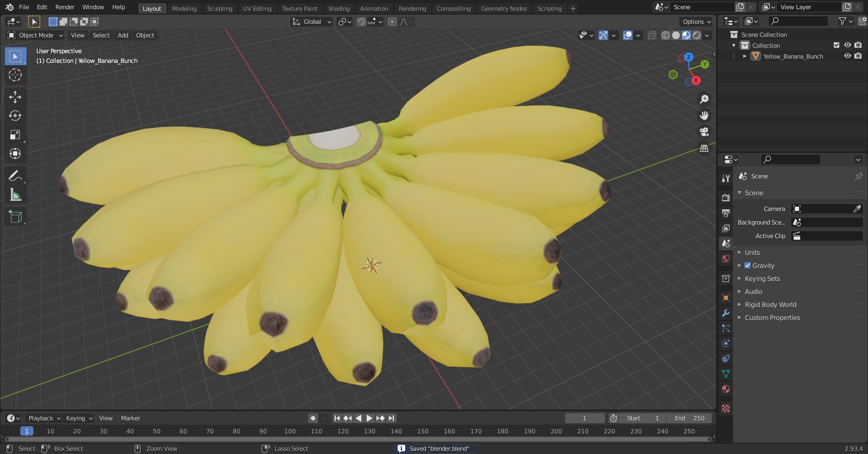This screenshot has height=454, width=868.
Task: Exclude Collection from view layer checkbox
Action: (x=837, y=45)
